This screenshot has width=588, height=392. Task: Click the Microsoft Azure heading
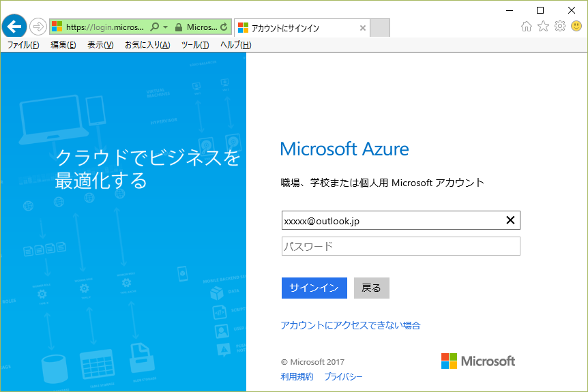(344, 149)
